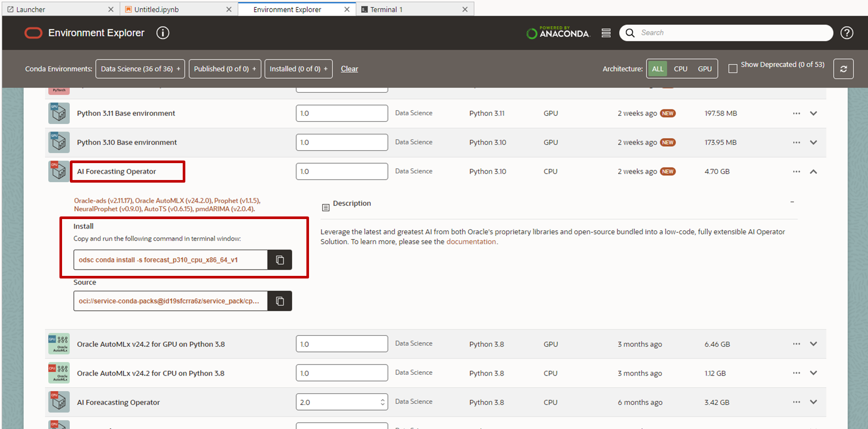
Task: Expand AI Foreacasting Operator Python 3.8 row
Action: (x=814, y=402)
